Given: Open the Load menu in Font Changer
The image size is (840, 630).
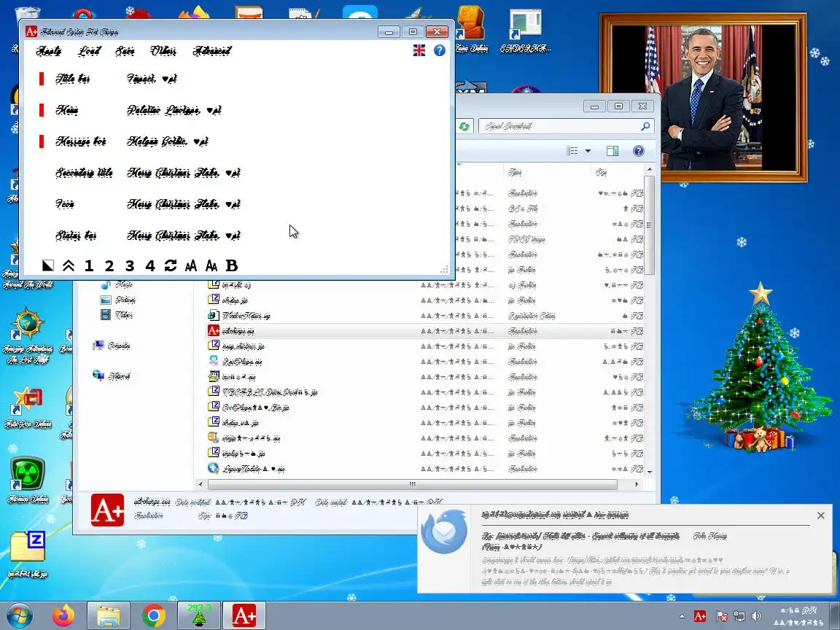Looking at the screenshot, I should tap(89, 51).
